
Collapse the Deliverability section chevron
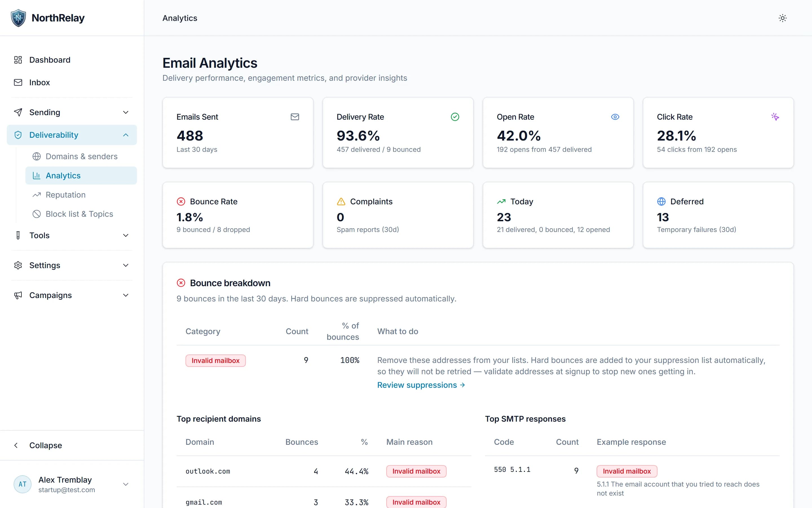point(125,135)
